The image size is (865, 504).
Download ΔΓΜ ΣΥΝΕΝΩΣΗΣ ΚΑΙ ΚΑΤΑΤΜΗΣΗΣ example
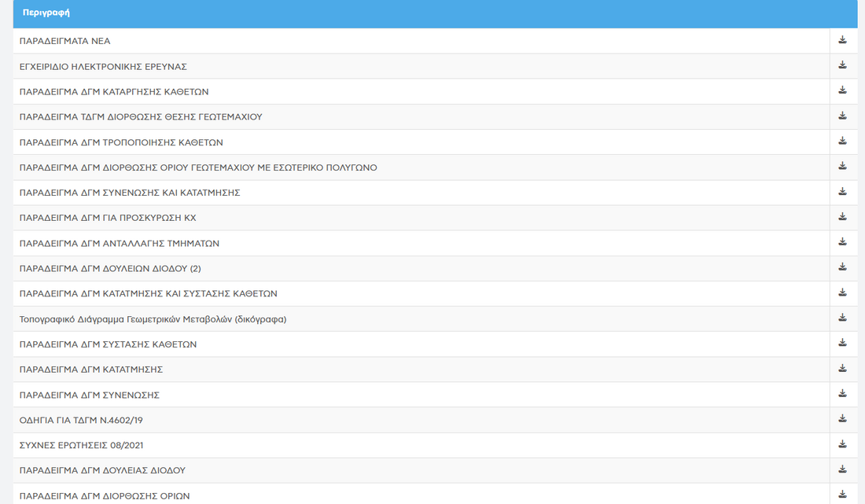click(842, 191)
